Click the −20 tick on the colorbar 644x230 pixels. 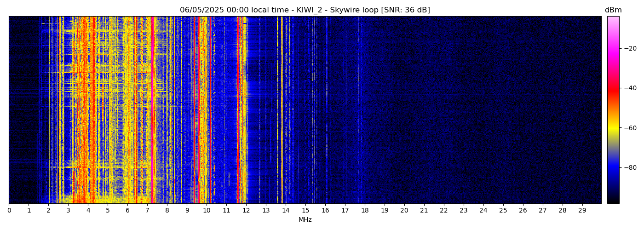coord(630,48)
